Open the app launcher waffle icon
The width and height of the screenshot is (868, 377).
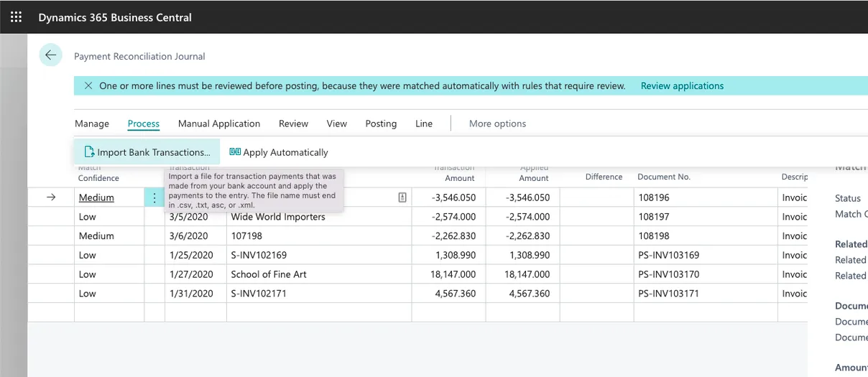16,17
